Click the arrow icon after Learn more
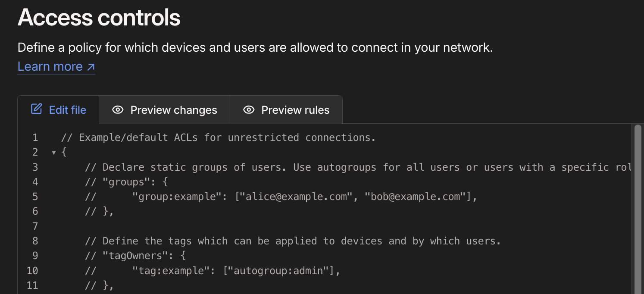Screen dimensions: 644x294 pos(91,67)
